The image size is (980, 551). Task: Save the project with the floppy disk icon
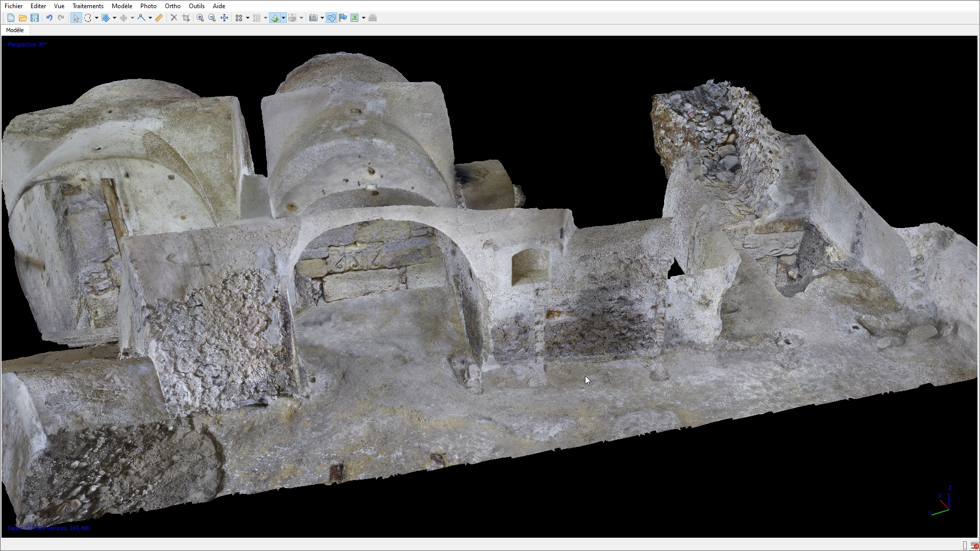point(35,18)
